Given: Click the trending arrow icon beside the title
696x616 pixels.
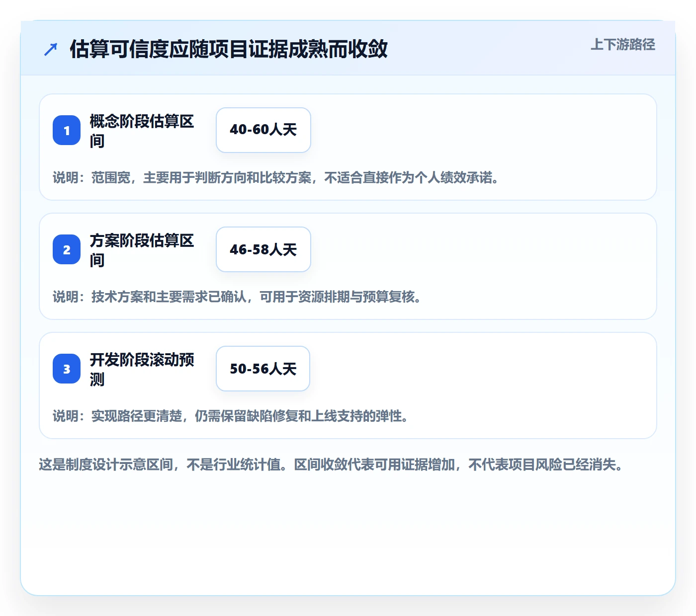Looking at the screenshot, I should (x=51, y=49).
